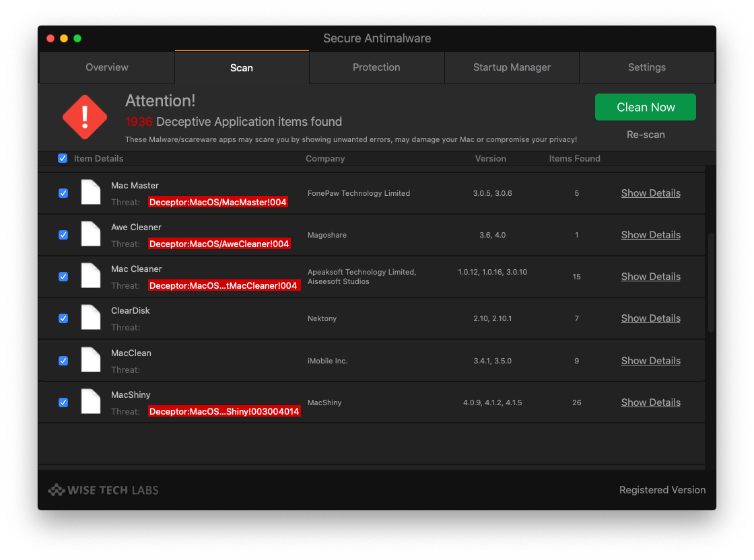
Task: Show Details for MacClean
Action: 650,361
